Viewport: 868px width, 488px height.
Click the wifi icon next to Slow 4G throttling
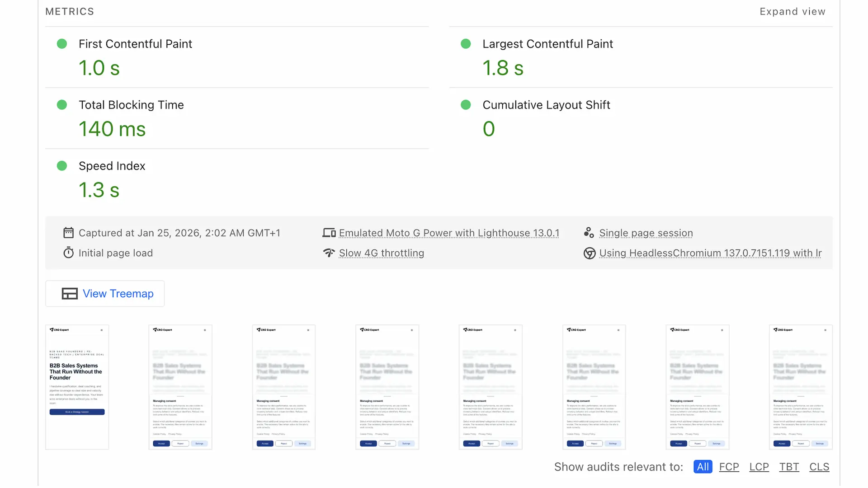click(x=329, y=253)
